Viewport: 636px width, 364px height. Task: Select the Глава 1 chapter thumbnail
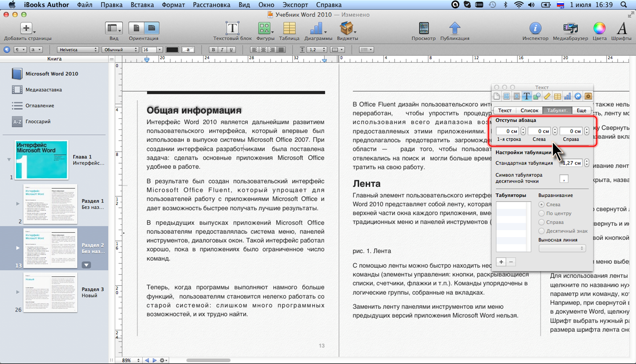pos(41,160)
